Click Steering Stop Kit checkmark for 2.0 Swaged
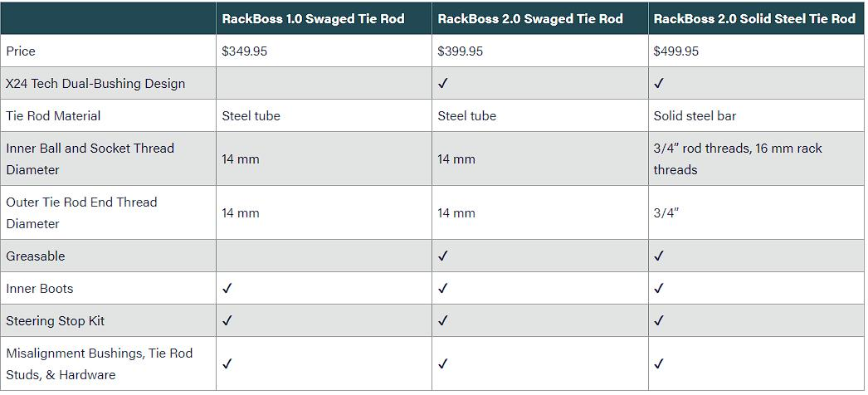Screen dimensions: 868x395 point(443,321)
